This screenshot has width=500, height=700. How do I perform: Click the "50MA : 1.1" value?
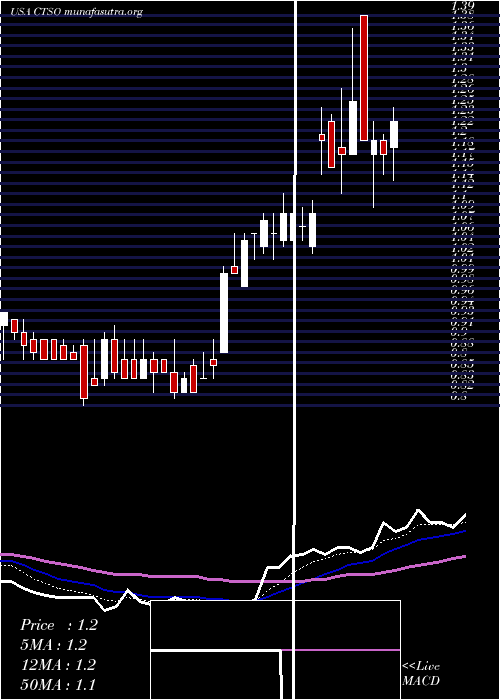point(58,684)
